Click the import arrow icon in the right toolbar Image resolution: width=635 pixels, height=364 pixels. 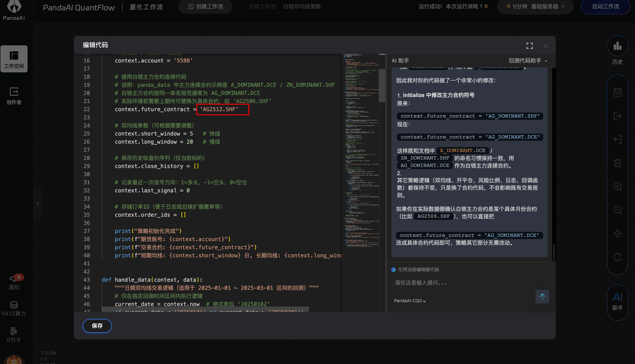617,140
